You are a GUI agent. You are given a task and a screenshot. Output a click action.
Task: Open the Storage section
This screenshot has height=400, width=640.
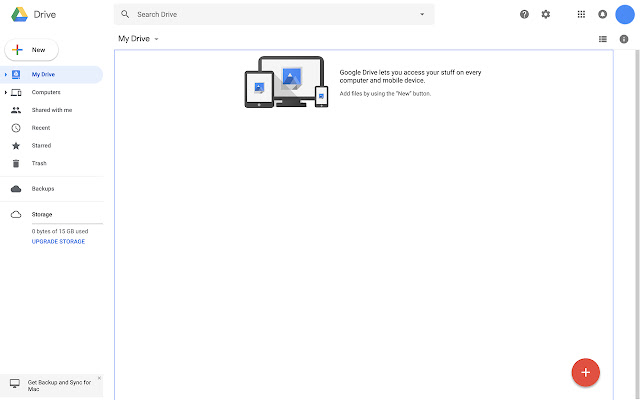(x=42, y=215)
